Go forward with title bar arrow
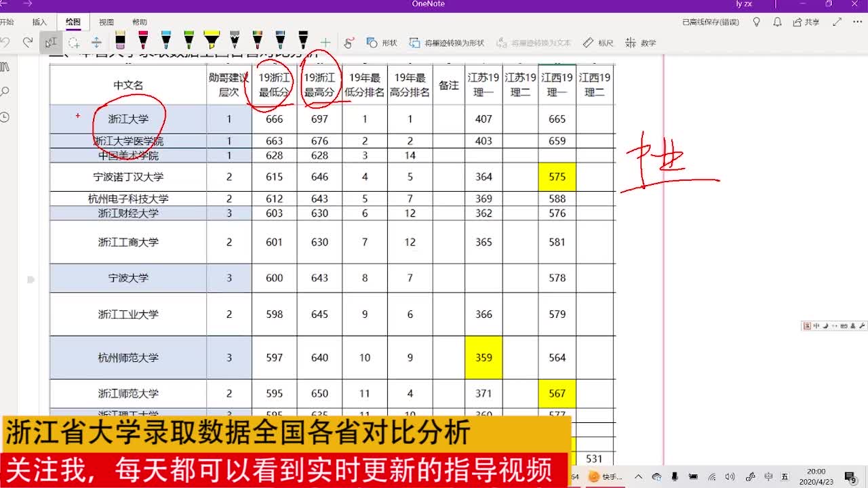This screenshot has height=488, width=868. tap(28, 4)
